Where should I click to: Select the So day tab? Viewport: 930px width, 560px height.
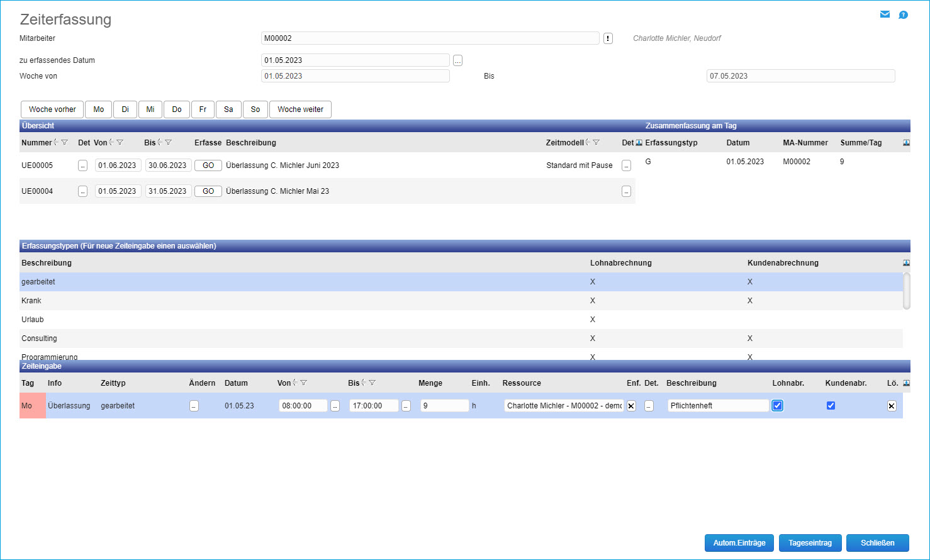click(x=255, y=109)
